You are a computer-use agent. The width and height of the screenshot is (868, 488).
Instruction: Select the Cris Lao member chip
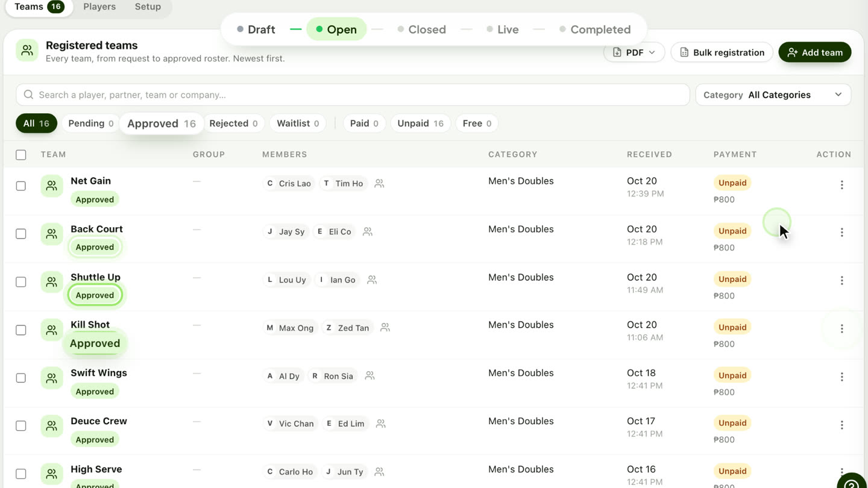pos(289,183)
